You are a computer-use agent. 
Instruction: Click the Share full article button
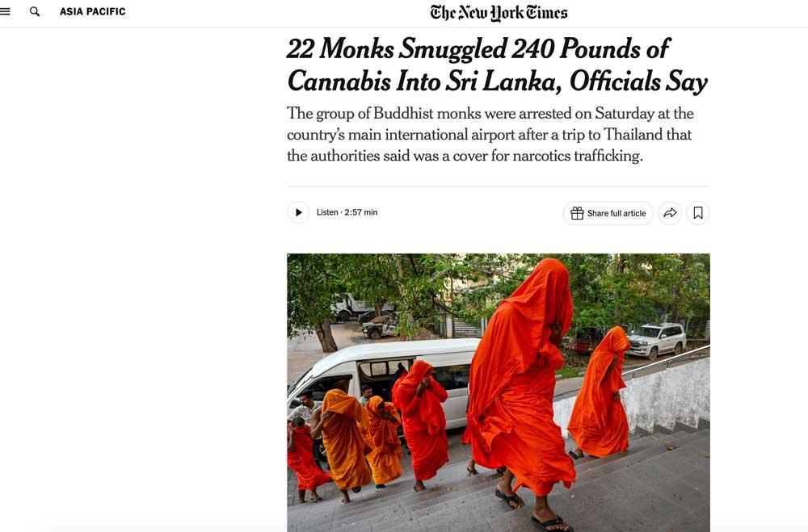(x=608, y=212)
